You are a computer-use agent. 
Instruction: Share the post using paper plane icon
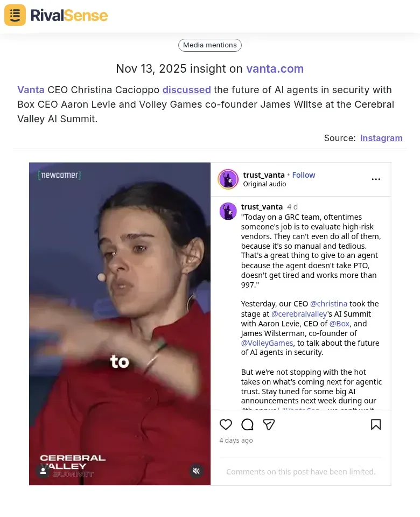(269, 424)
